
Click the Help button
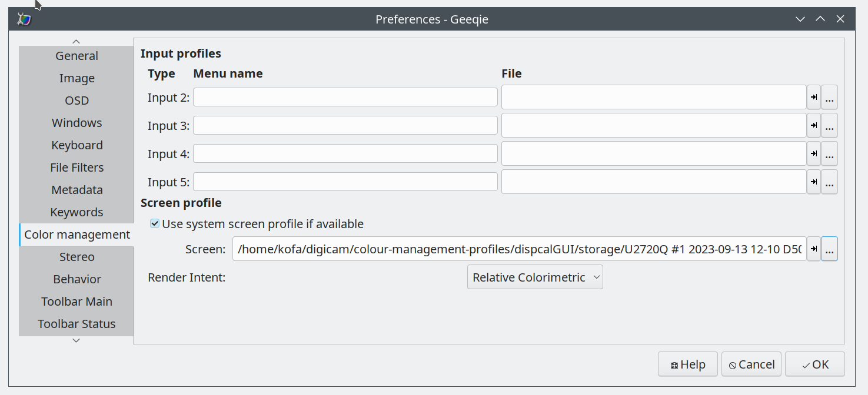click(x=688, y=364)
